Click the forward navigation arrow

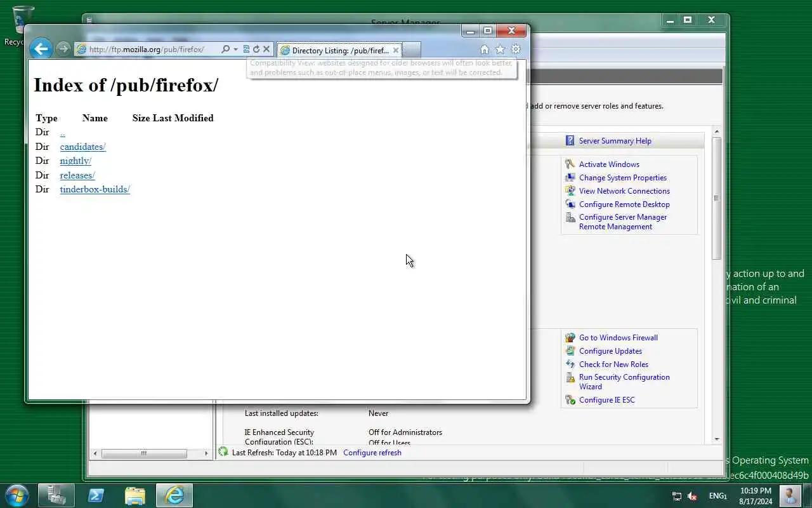62,49
